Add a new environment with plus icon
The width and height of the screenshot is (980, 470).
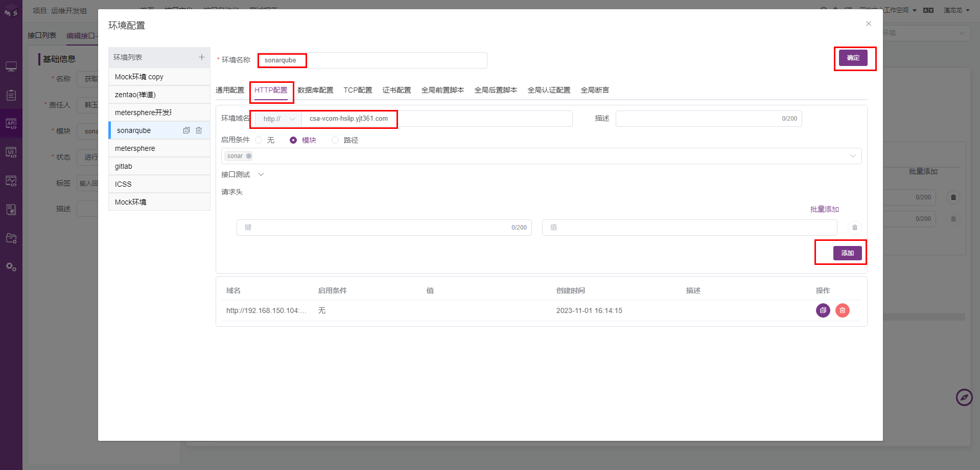coord(202,57)
